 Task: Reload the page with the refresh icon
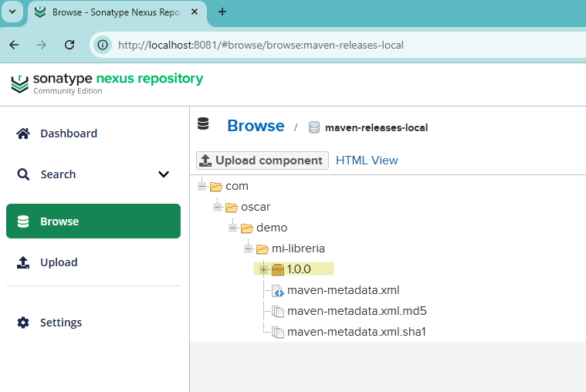(x=69, y=45)
